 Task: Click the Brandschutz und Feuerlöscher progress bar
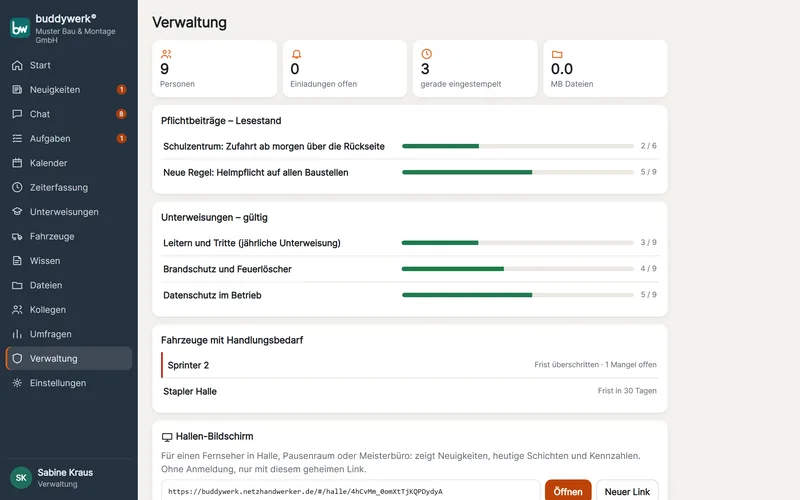(x=517, y=269)
